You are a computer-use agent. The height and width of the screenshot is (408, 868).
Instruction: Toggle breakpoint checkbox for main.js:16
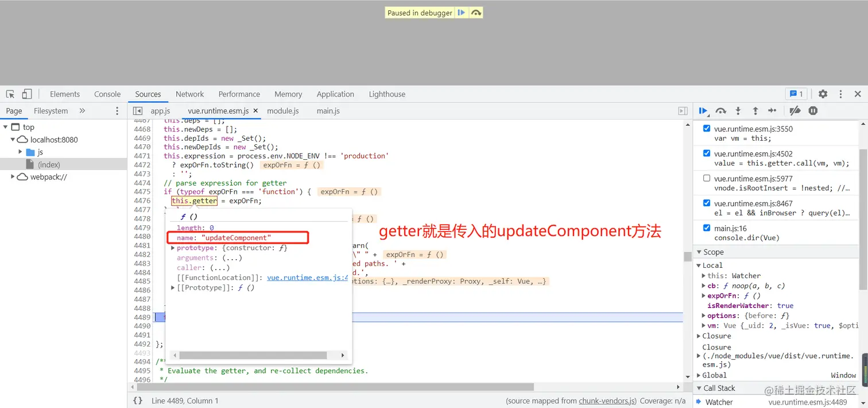[x=707, y=228]
